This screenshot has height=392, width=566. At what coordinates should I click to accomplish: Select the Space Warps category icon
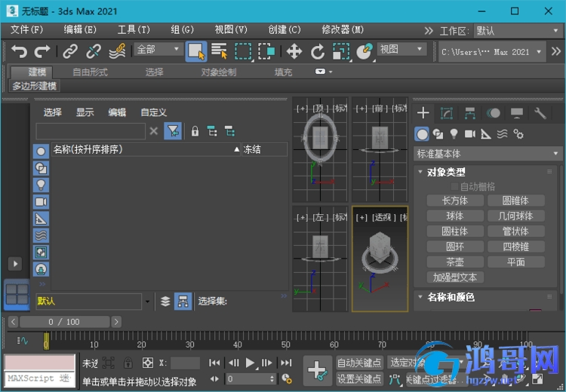tap(502, 134)
